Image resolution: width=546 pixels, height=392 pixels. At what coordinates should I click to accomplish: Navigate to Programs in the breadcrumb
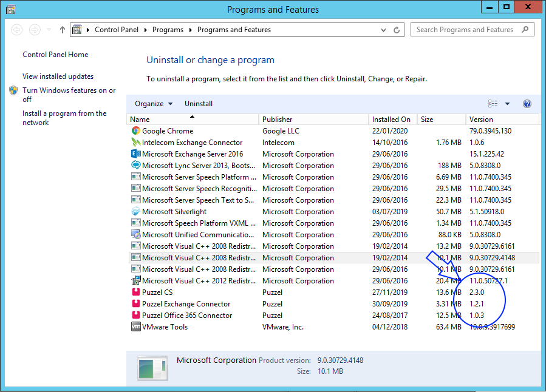coord(168,29)
